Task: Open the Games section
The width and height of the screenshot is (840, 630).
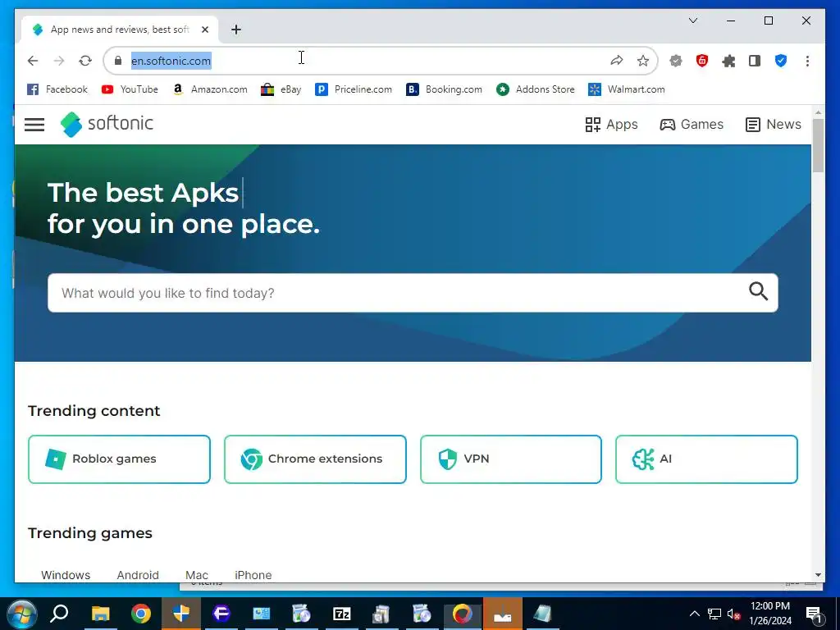Action: [x=692, y=125]
